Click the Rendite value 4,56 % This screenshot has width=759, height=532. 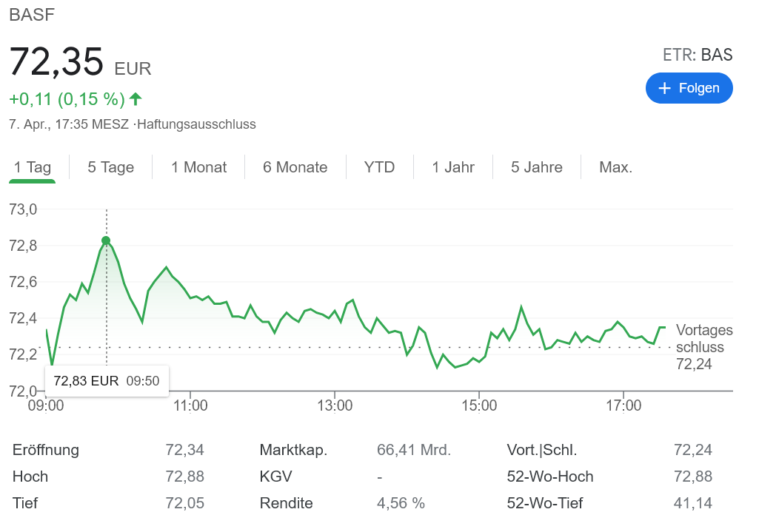click(x=401, y=503)
